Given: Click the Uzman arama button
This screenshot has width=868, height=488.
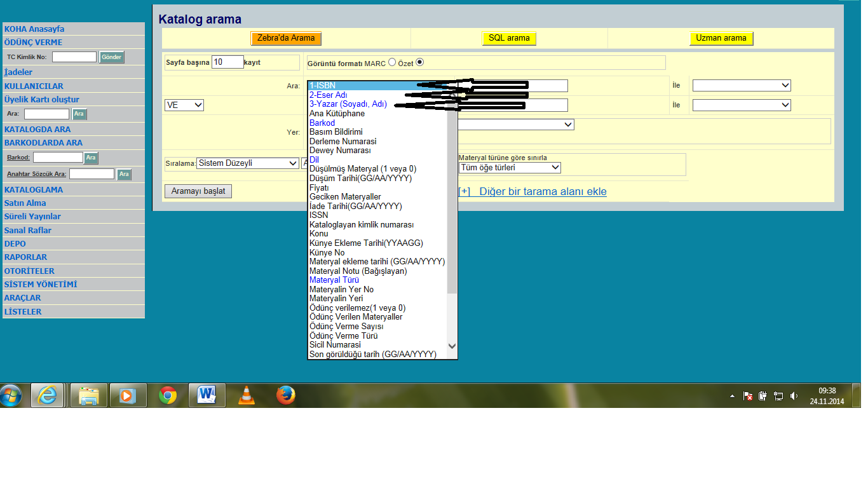Looking at the screenshot, I should tap(721, 38).
